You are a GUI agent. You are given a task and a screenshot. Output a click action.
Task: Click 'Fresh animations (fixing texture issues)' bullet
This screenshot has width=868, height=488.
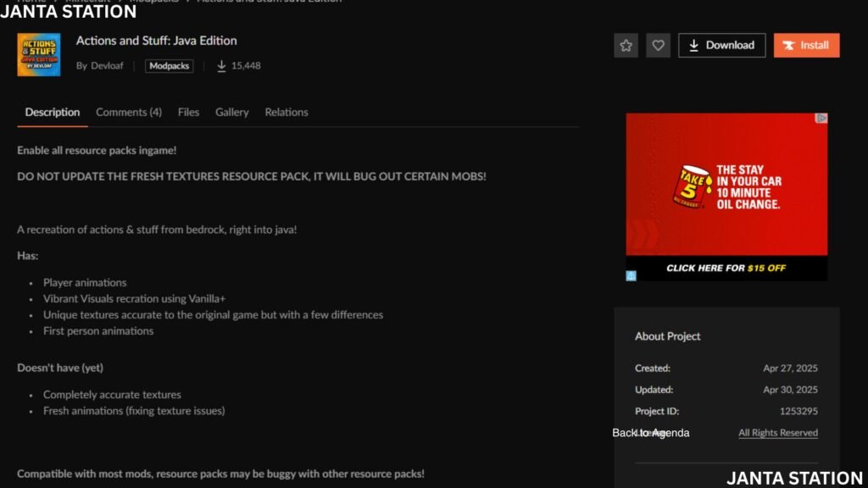134,411
